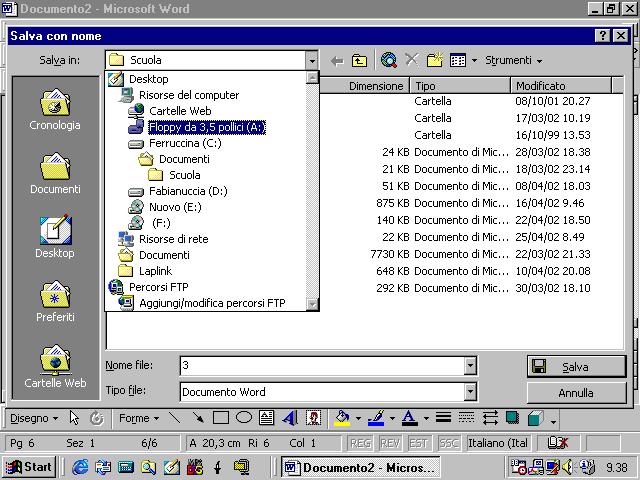This screenshot has height=480, width=640.
Task: Select the row modified 08/10/01 20.27
Action: click(502, 101)
